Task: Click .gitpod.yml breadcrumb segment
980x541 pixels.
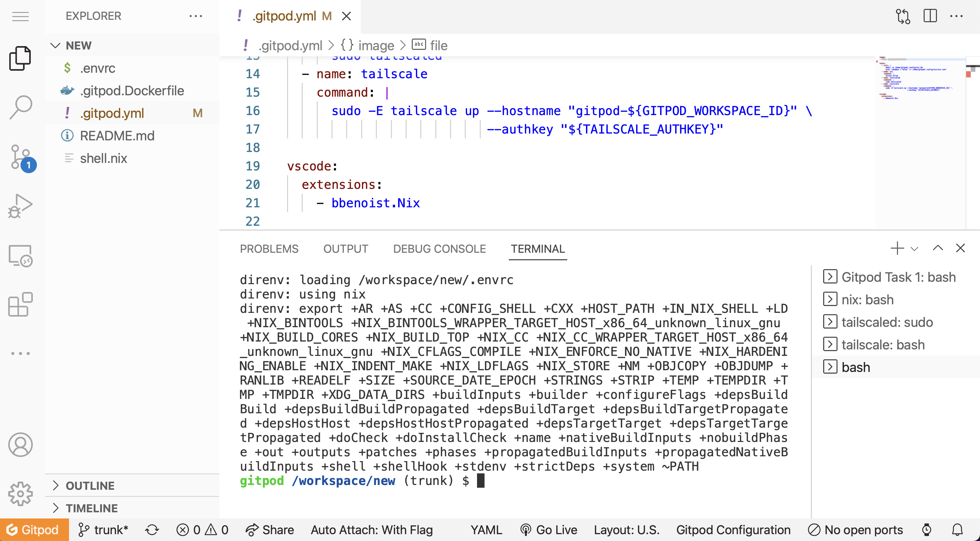Action: (x=290, y=45)
